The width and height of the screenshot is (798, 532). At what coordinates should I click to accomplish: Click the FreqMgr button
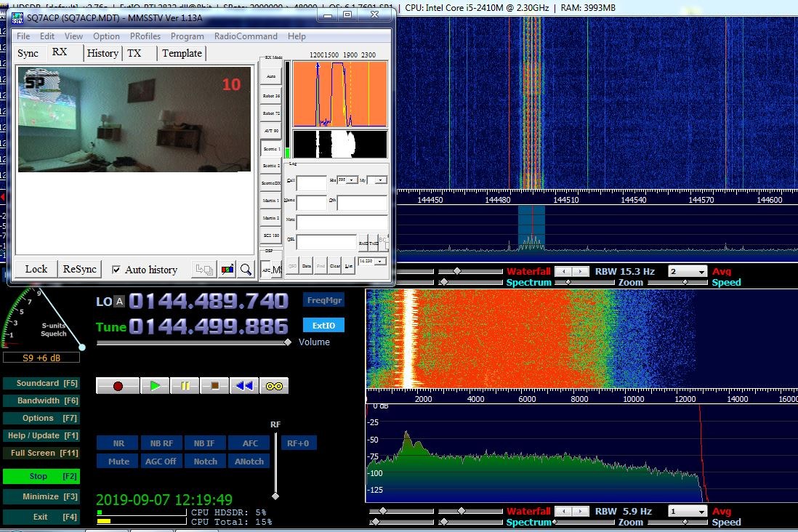click(323, 300)
